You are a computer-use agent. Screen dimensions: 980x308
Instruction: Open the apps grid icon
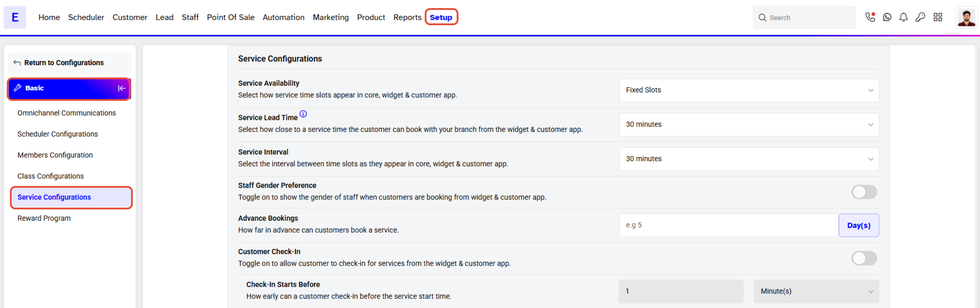click(938, 17)
